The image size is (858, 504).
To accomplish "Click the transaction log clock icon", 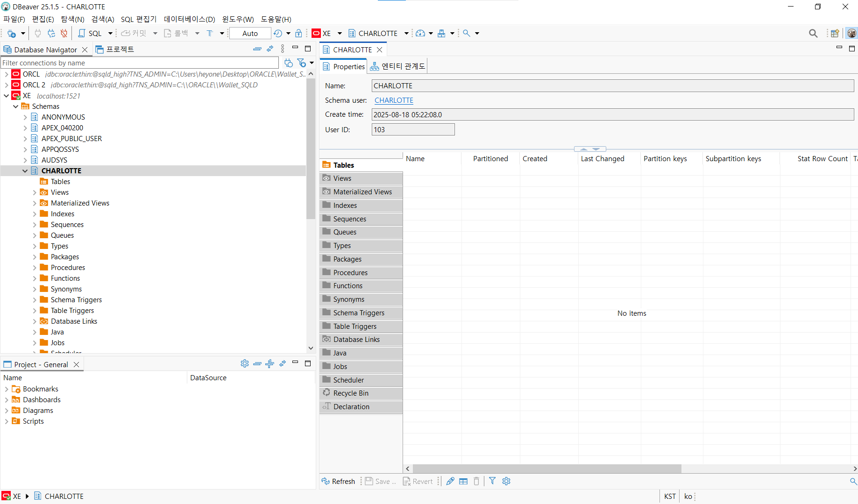I will point(278,33).
